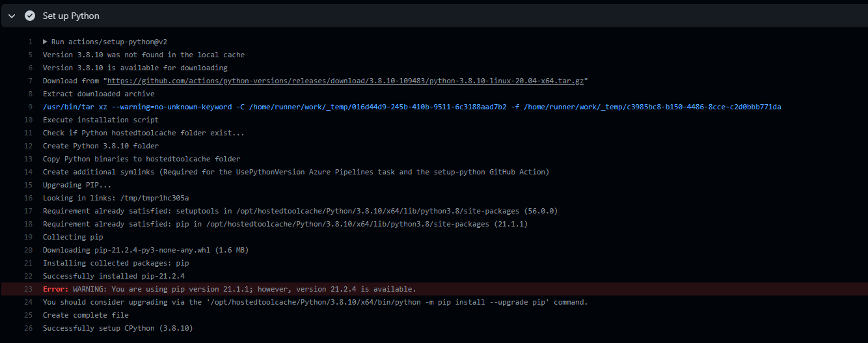Click the 'Collecting pip' line

pyautogui.click(x=73, y=237)
